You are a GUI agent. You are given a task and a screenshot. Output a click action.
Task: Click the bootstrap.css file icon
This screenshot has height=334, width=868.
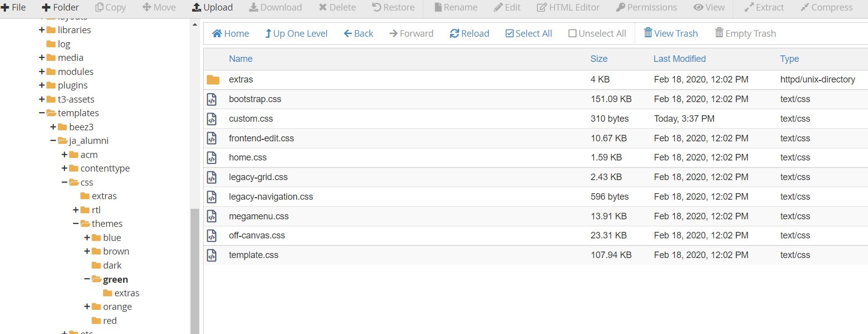coord(212,99)
